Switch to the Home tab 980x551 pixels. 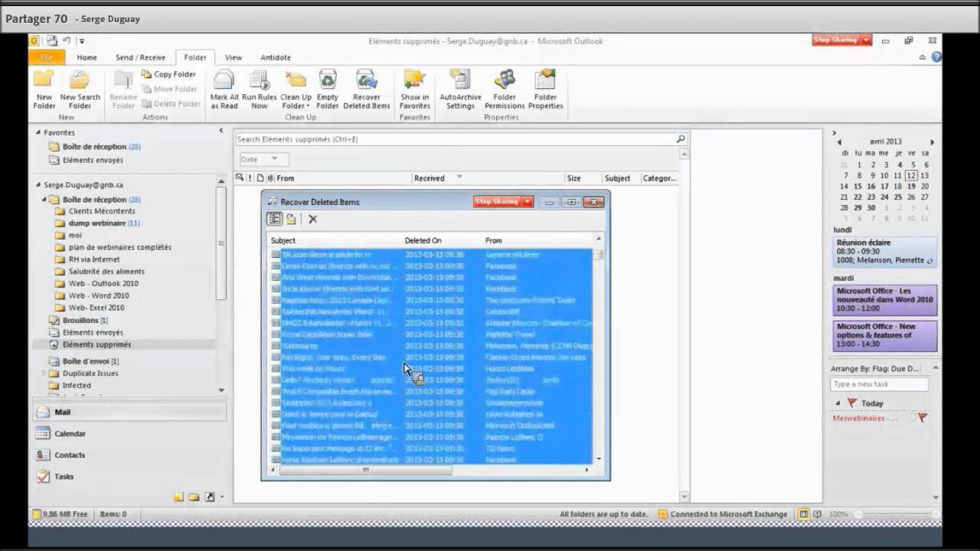coord(87,57)
